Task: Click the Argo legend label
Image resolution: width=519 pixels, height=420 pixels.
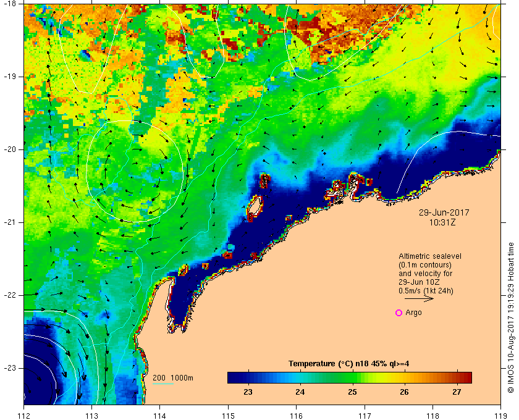Action: click(x=413, y=313)
